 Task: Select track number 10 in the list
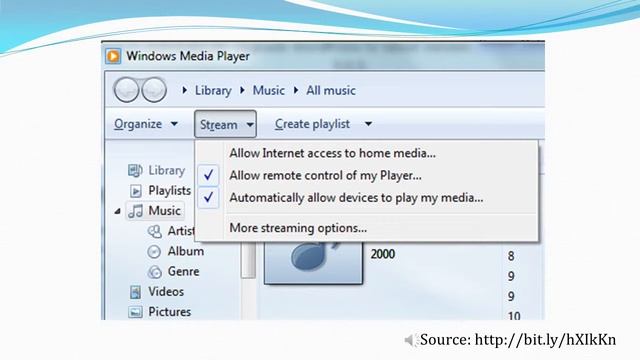pyautogui.click(x=514, y=316)
